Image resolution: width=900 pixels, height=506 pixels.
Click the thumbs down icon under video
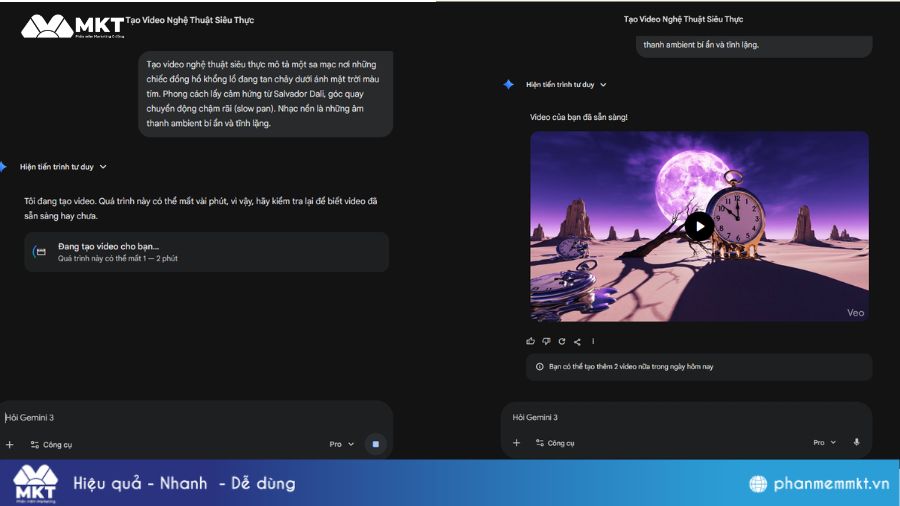546,341
